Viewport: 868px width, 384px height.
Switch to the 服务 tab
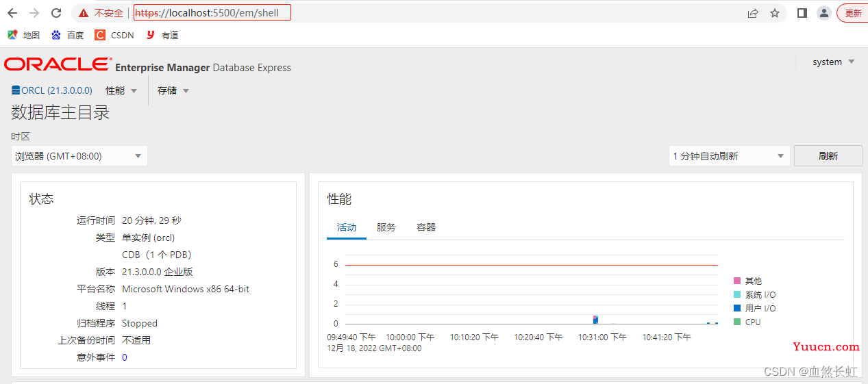[386, 227]
